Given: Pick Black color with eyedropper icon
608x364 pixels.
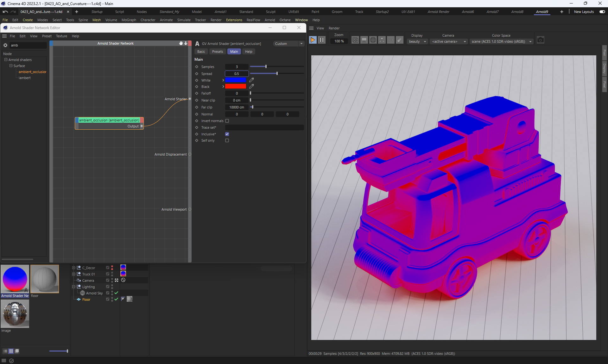Looking at the screenshot, I should click(251, 86).
